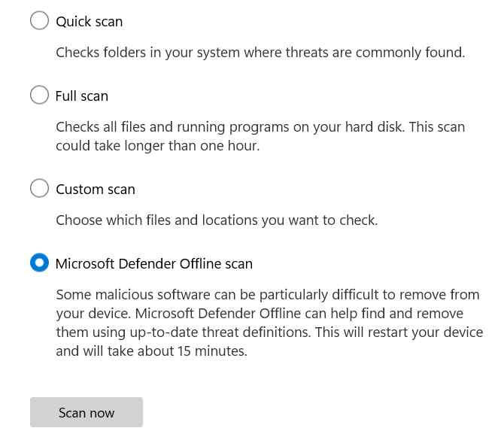The height and width of the screenshot is (428, 504).
Task: Pick the Custom scan radio button
Action: (x=39, y=188)
